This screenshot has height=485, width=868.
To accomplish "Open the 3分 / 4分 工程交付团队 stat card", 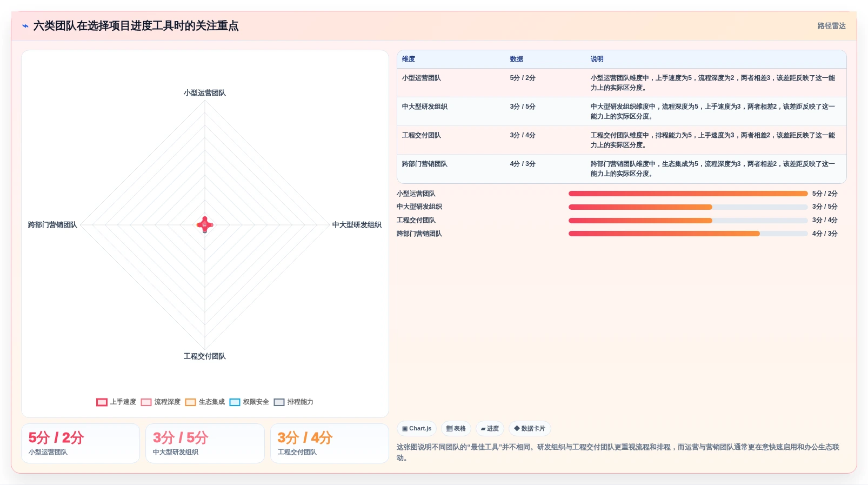I will pyautogui.click(x=330, y=443).
